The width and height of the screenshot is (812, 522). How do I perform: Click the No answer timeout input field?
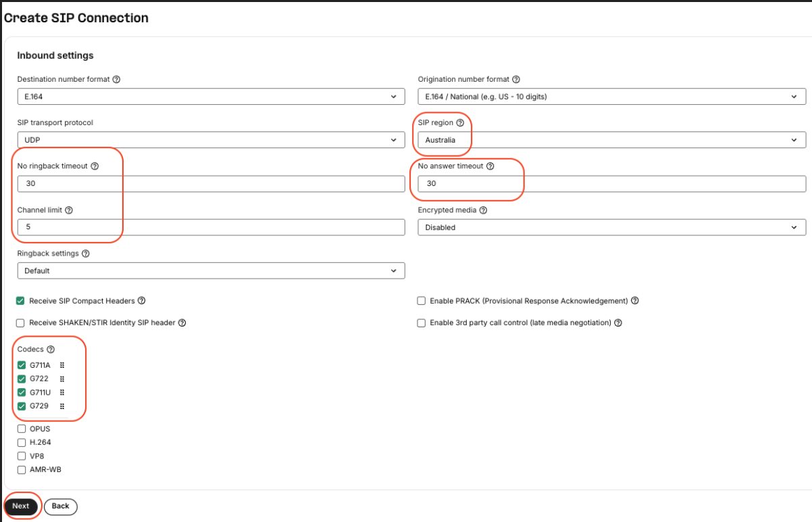(x=611, y=184)
